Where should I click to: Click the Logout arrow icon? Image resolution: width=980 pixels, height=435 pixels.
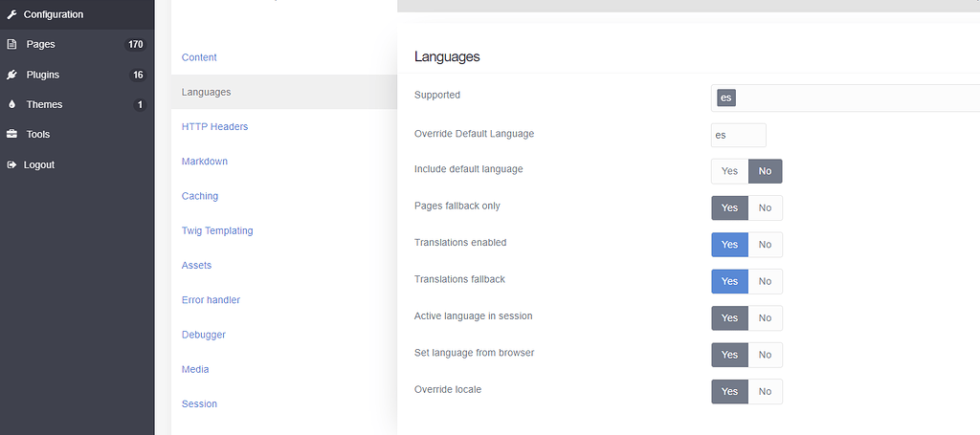pos(11,164)
